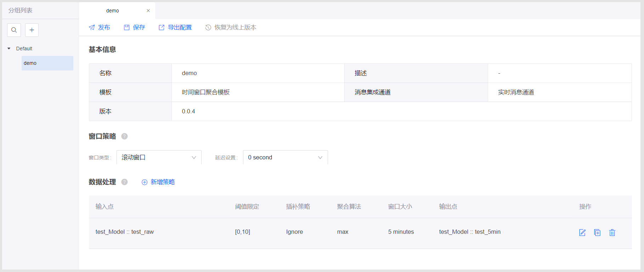Click 导出配置 to export configuration
This screenshot has height=272, width=644.
(175, 27)
